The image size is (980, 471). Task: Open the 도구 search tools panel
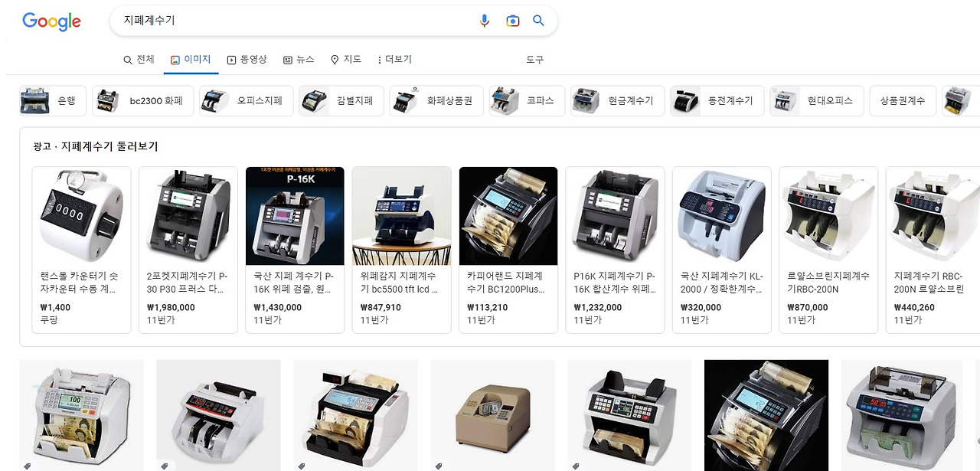(x=534, y=59)
